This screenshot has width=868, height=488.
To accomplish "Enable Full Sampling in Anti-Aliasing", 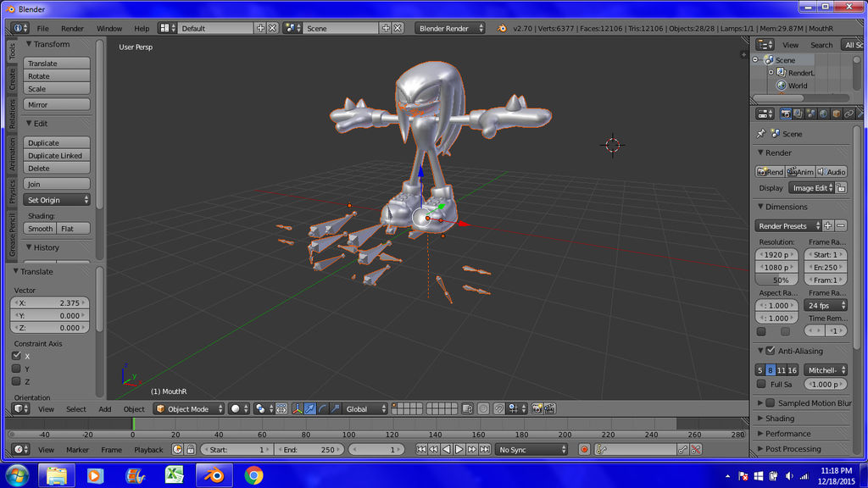I will 760,384.
